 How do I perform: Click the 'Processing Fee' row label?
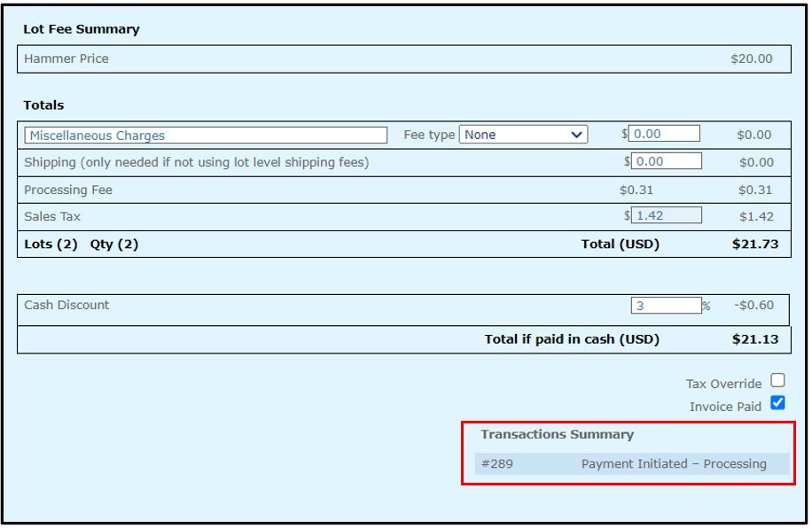pos(68,190)
